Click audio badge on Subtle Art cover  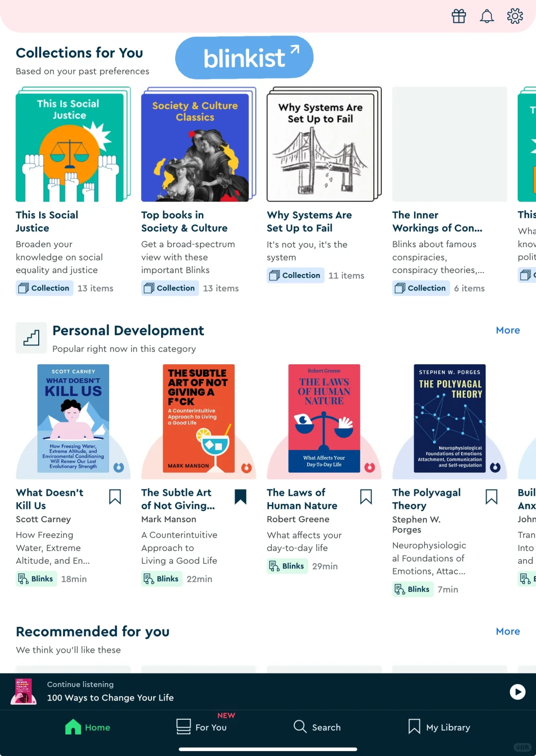pyautogui.click(x=247, y=467)
